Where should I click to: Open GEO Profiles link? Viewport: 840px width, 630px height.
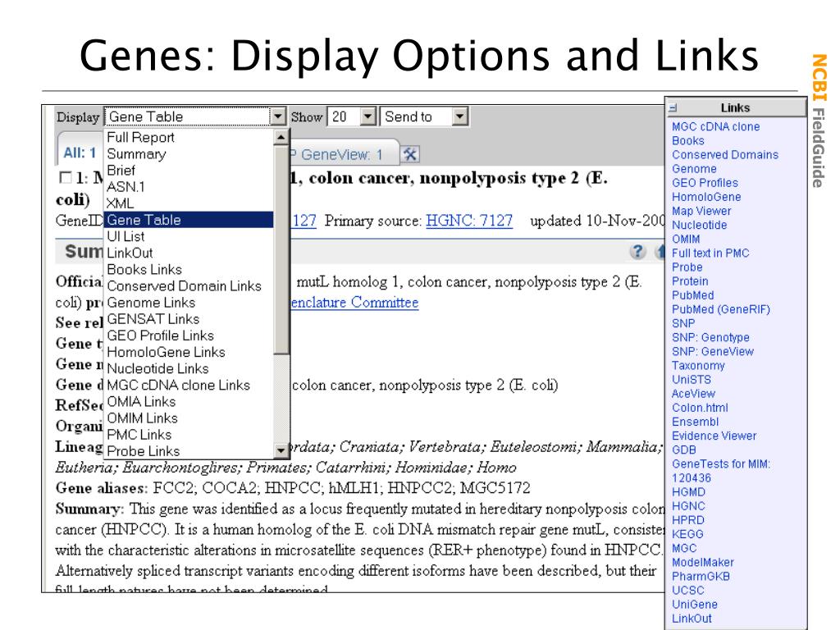(705, 183)
